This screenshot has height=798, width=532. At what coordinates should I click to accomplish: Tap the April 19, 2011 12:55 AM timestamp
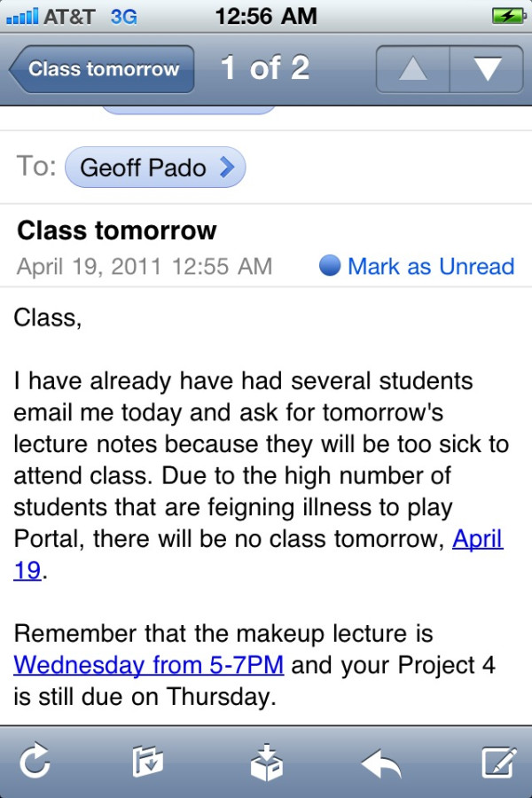click(x=145, y=266)
